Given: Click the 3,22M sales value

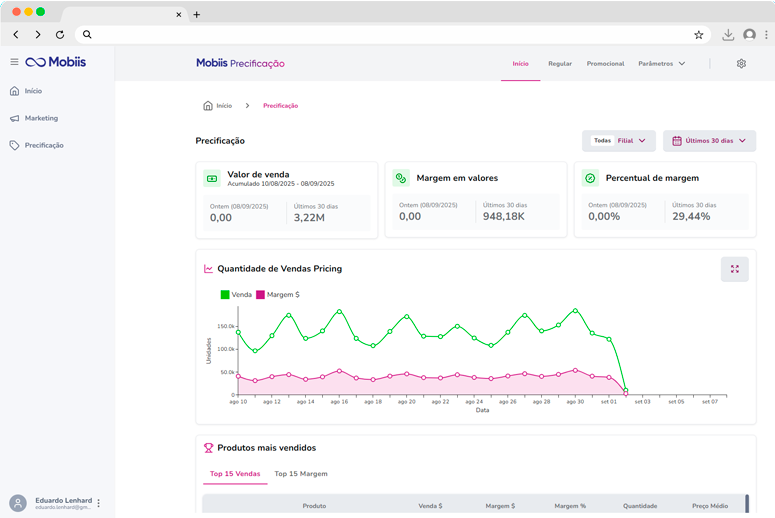Looking at the screenshot, I should (309, 217).
